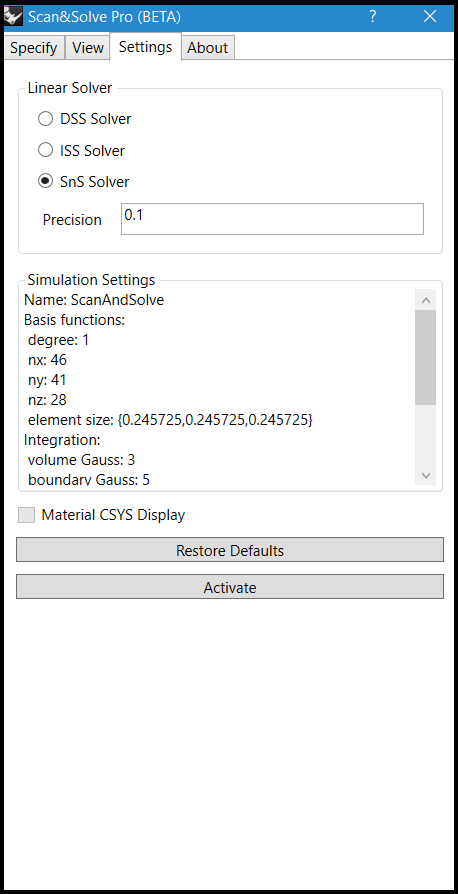Click the scroll up arrow in Simulation Settings
Viewport: 458px width, 894px height.
(425, 300)
